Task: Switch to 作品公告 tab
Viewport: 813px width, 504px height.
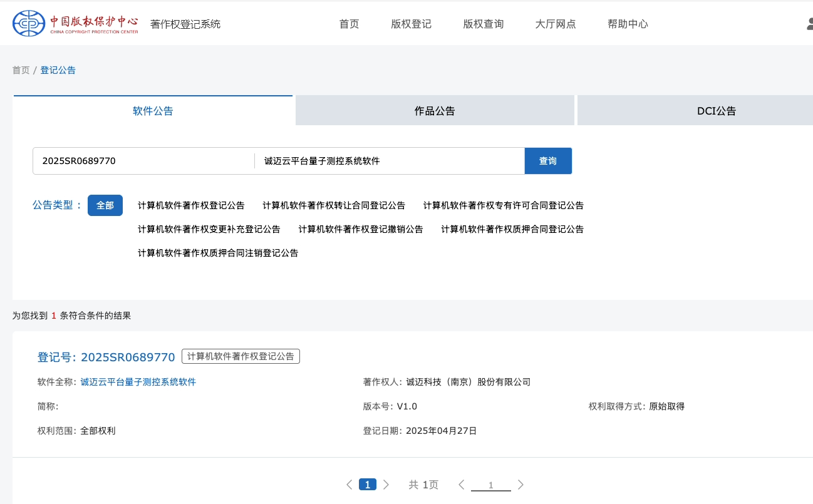Action: pos(435,111)
